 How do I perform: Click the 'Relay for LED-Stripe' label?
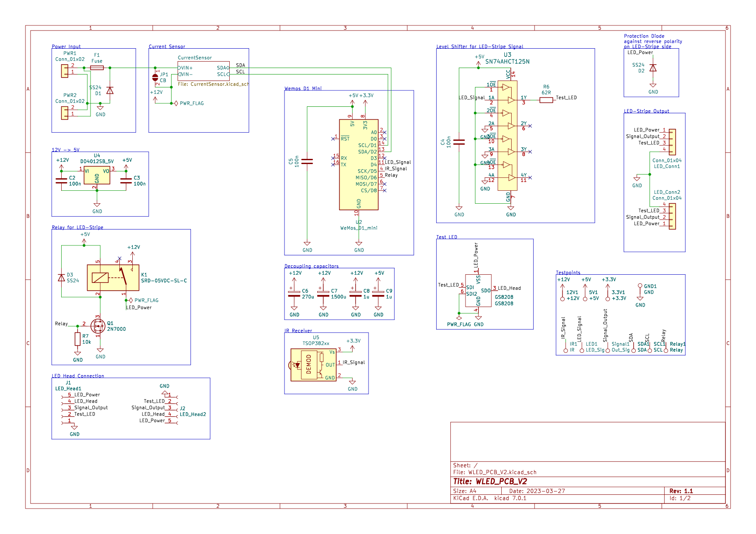pyautogui.click(x=78, y=227)
